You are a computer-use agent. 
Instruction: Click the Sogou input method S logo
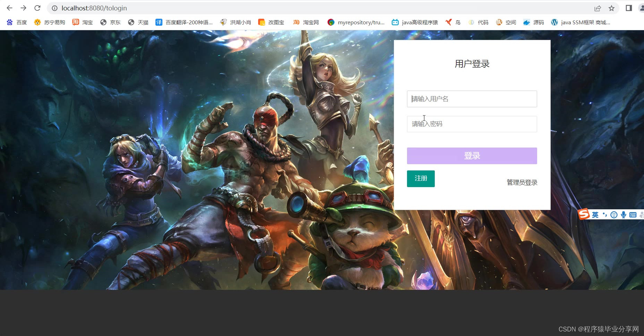(584, 214)
